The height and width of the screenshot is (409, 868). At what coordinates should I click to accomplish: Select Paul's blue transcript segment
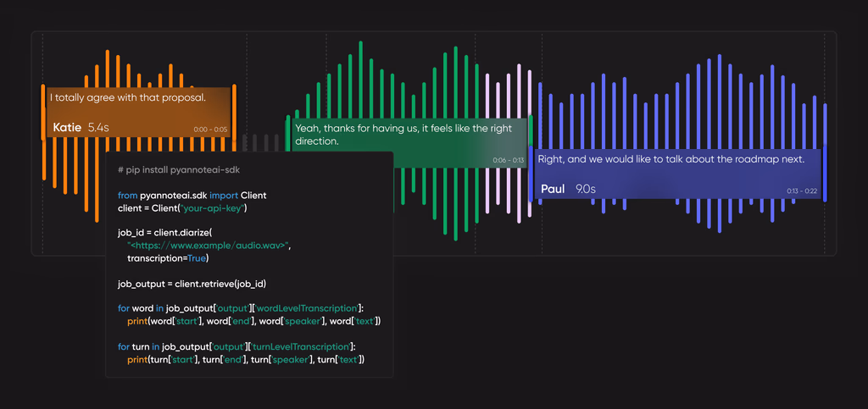675,174
